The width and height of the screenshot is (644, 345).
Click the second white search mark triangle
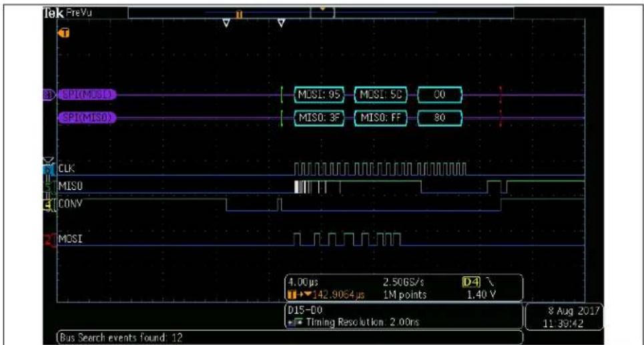point(282,23)
